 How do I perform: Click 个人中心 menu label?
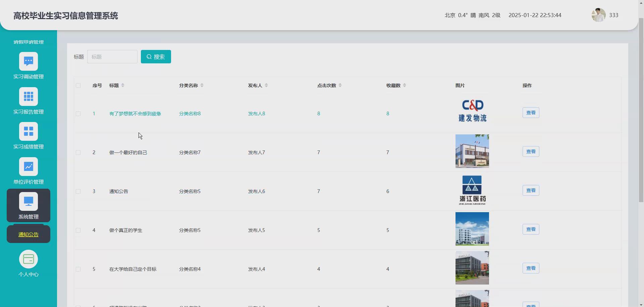click(x=29, y=274)
